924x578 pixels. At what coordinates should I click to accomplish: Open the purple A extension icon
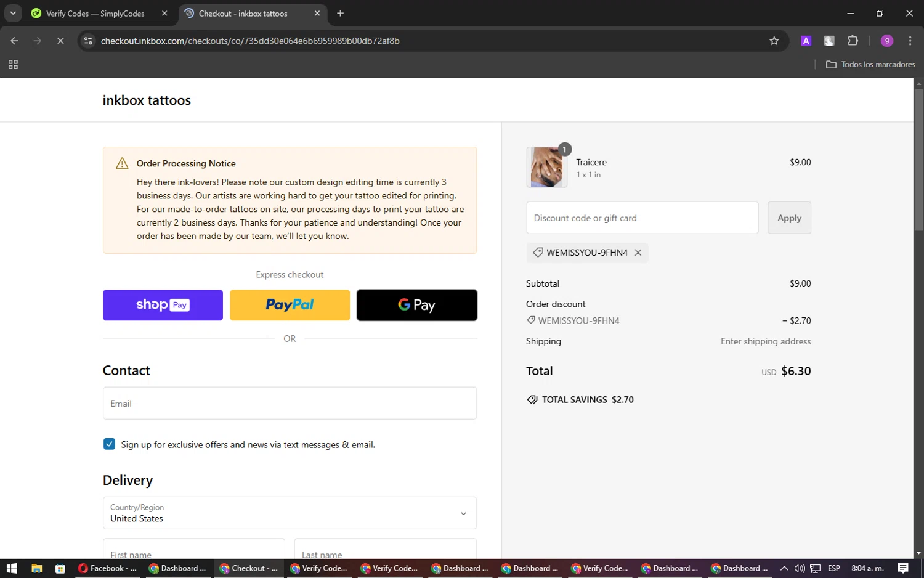tap(806, 41)
